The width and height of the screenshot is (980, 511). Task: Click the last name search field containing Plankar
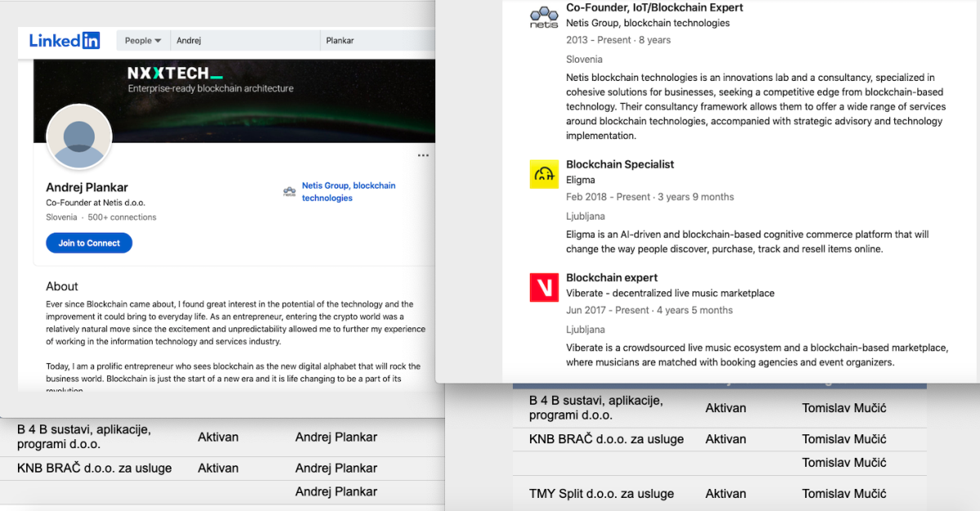click(376, 41)
